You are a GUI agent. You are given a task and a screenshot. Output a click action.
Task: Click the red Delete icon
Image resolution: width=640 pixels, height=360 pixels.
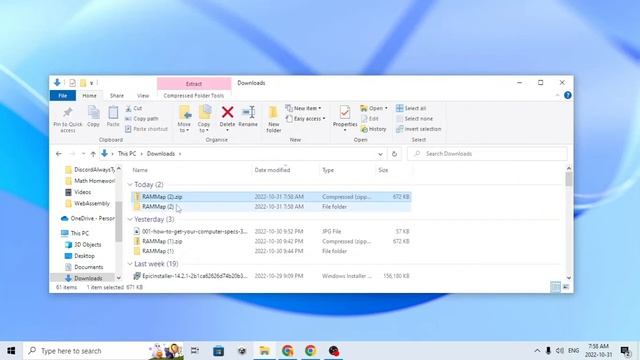point(227,112)
